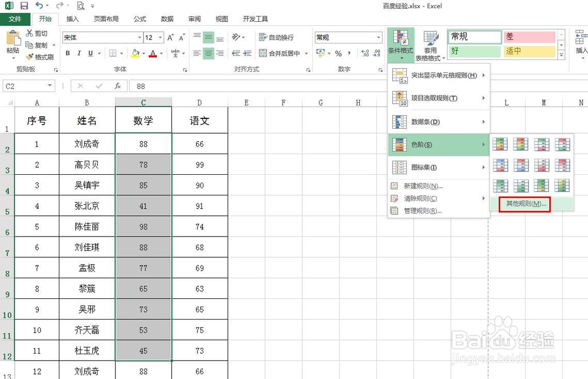Apply italic formatting
The width and height of the screenshot is (588, 379).
tap(79, 53)
